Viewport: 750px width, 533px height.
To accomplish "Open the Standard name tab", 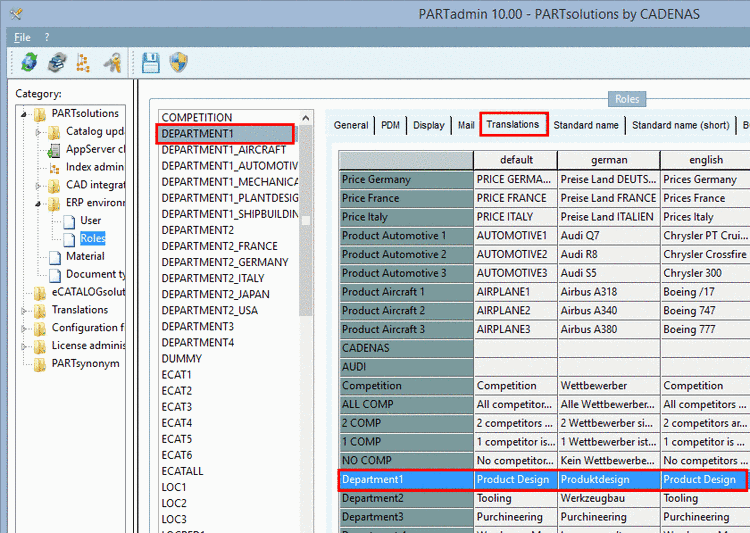I will (x=586, y=125).
